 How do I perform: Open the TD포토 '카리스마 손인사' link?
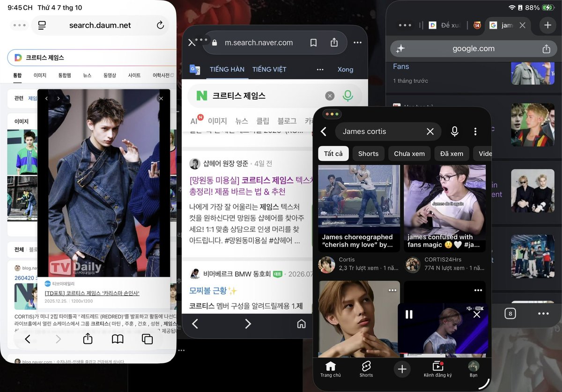pos(92,293)
